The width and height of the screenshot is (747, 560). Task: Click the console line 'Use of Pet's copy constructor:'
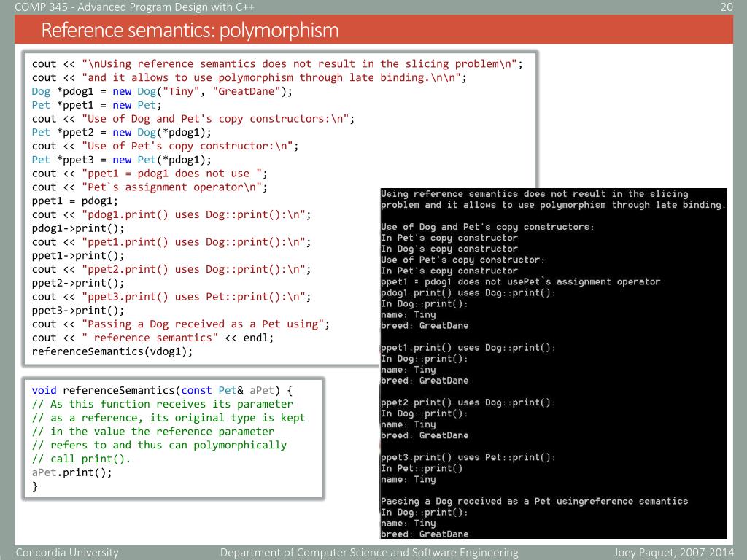(x=462, y=260)
